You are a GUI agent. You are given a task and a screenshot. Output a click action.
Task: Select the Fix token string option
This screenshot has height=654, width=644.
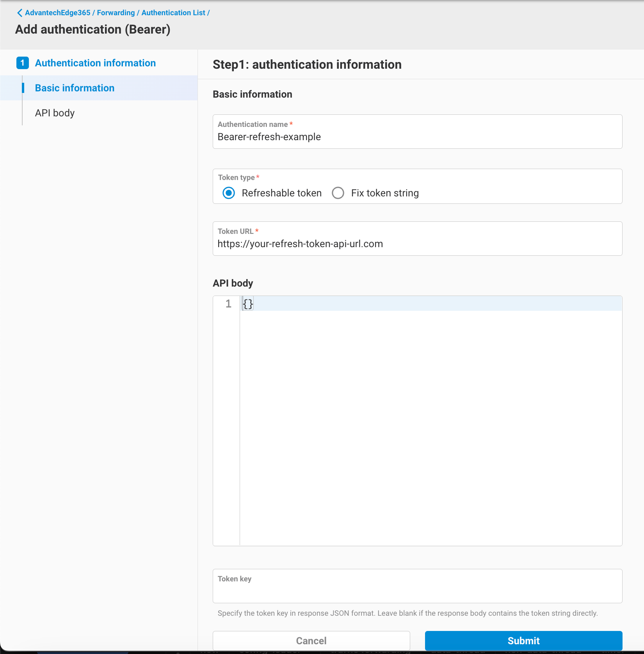tap(338, 192)
